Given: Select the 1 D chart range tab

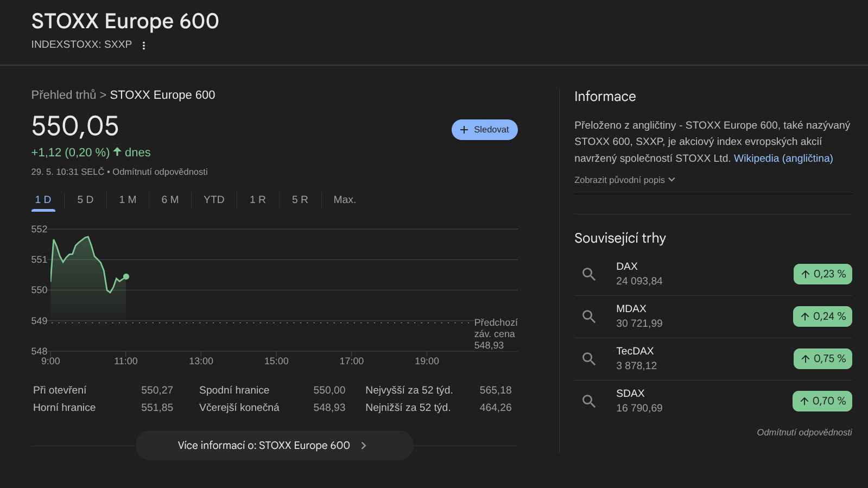Looking at the screenshot, I should pyautogui.click(x=43, y=200).
